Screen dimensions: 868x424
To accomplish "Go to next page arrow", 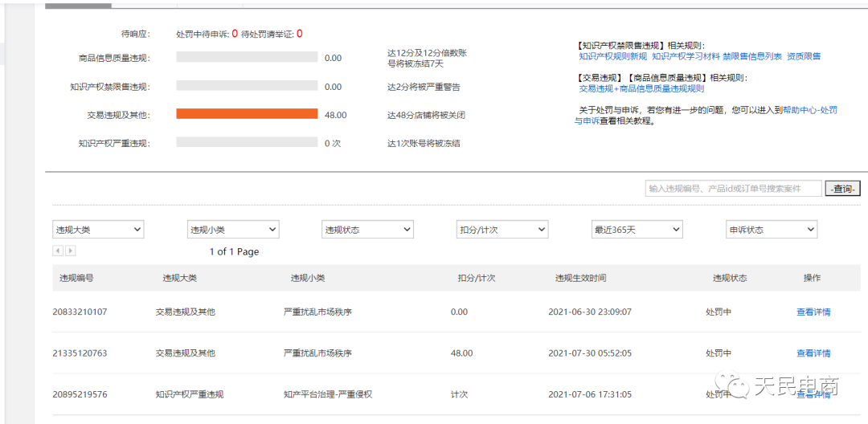I will (70, 251).
